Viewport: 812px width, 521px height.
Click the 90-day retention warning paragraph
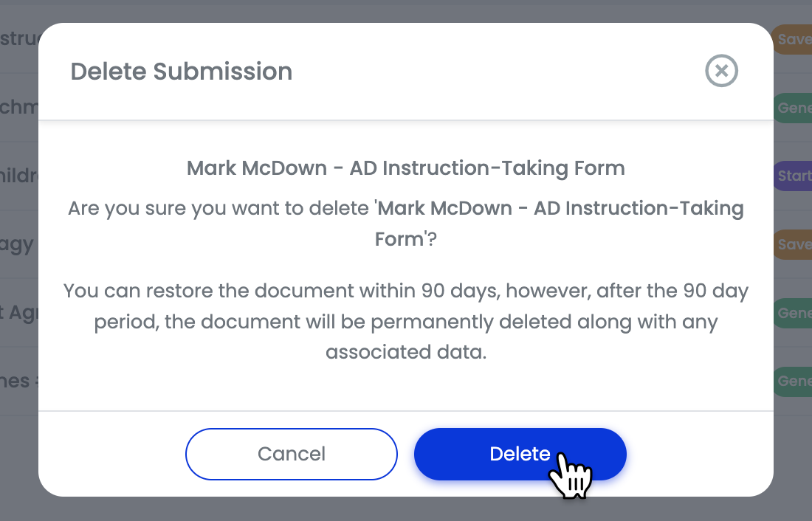click(x=407, y=321)
